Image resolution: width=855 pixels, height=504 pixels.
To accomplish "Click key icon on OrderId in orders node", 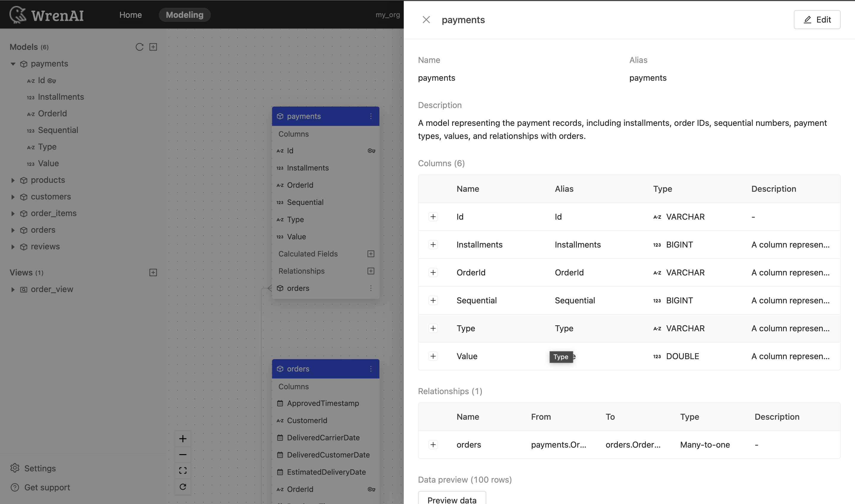I will pos(371,489).
